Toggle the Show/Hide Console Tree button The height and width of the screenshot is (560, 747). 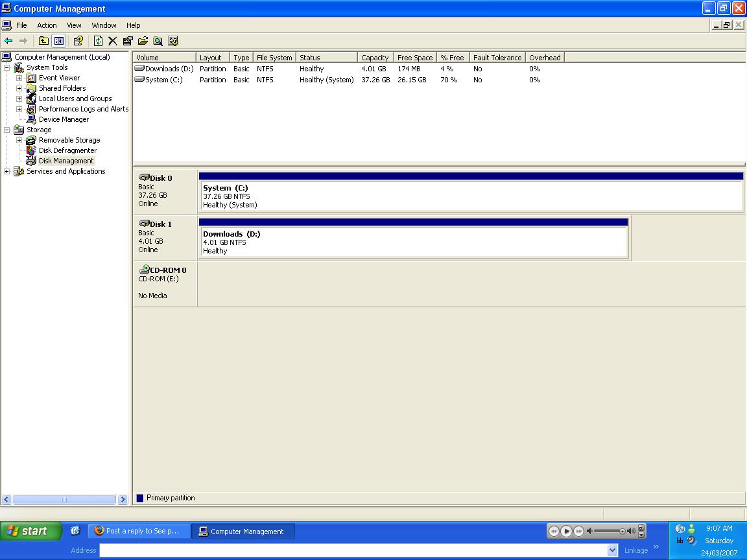coord(59,41)
